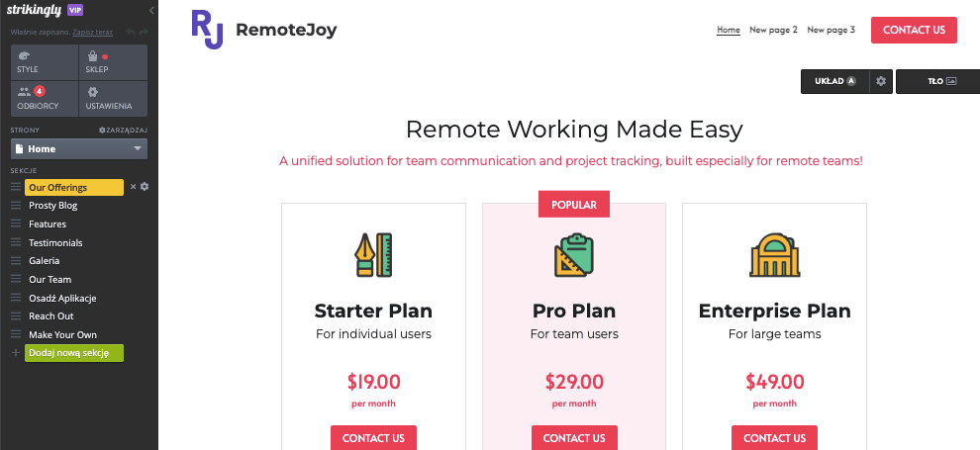
Task: Open Our Offerings section settings gear
Action: (x=145, y=187)
